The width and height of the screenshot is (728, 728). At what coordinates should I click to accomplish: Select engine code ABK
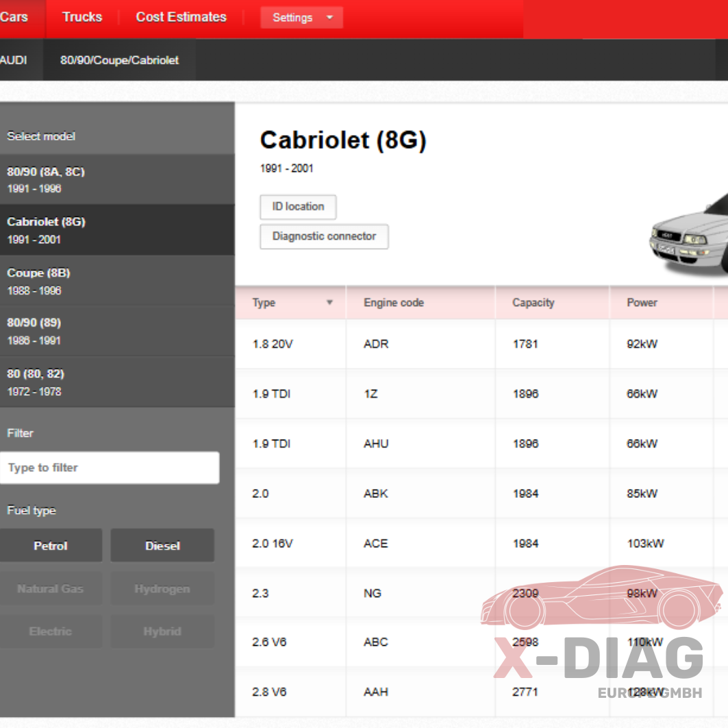click(375, 494)
